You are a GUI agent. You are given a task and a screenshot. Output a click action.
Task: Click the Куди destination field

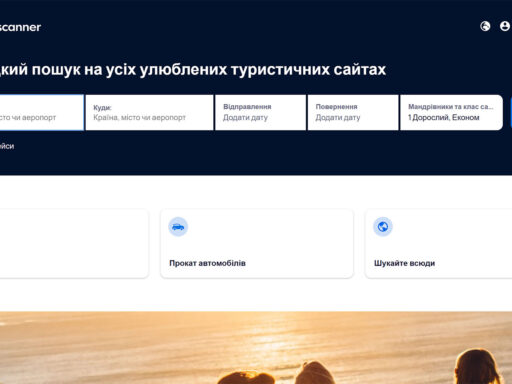(x=149, y=113)
